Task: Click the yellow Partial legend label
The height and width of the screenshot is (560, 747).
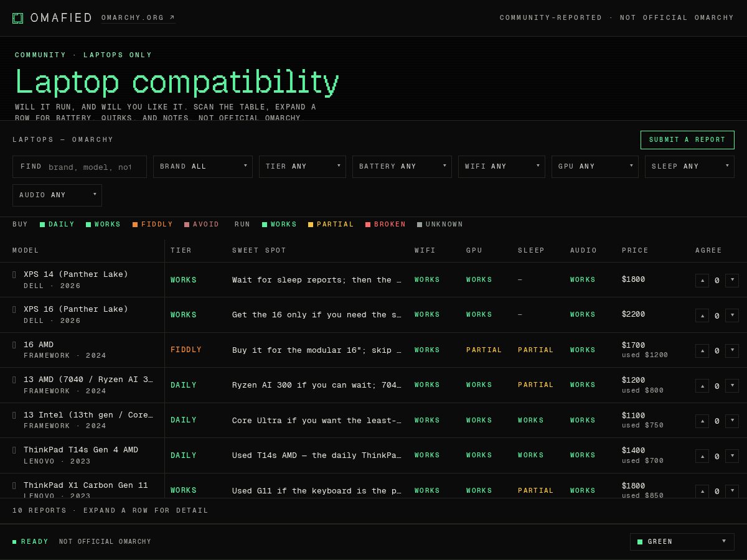Action: (336, 225)
